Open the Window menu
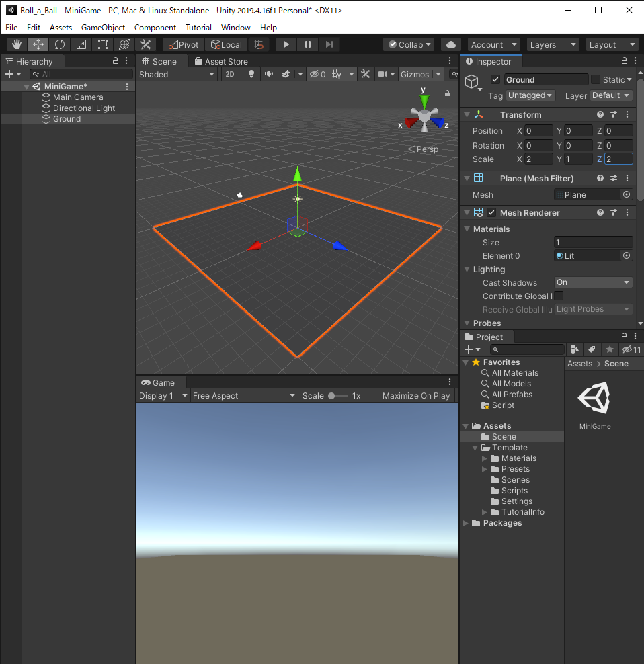644x664 pixels. [235, 27]
